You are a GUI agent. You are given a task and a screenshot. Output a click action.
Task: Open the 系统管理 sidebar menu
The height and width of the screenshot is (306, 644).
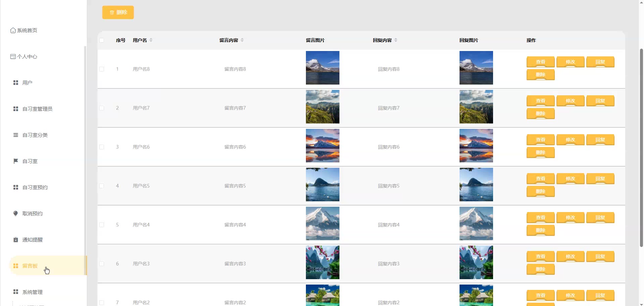(32, 292)
